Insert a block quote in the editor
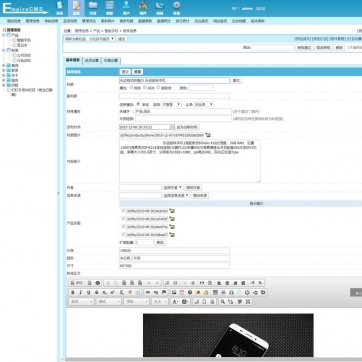Screen dimensions: 362x362 click(x=202, y=283)
